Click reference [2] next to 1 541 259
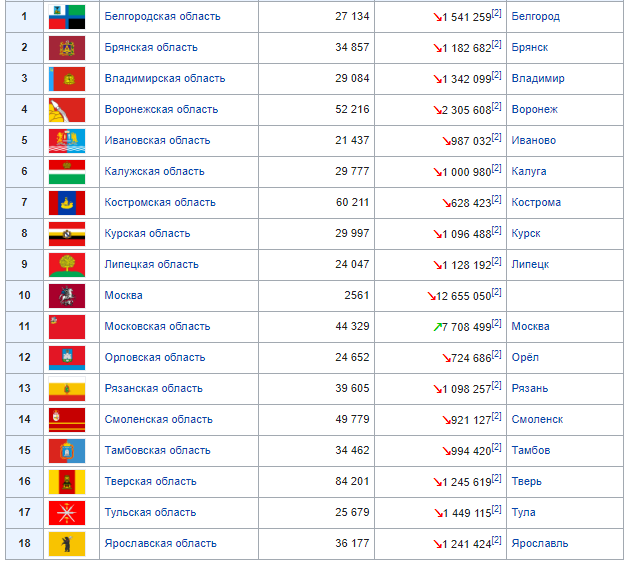Image resolution: width=643 pixels, height=568 pixels. [496, 14]
